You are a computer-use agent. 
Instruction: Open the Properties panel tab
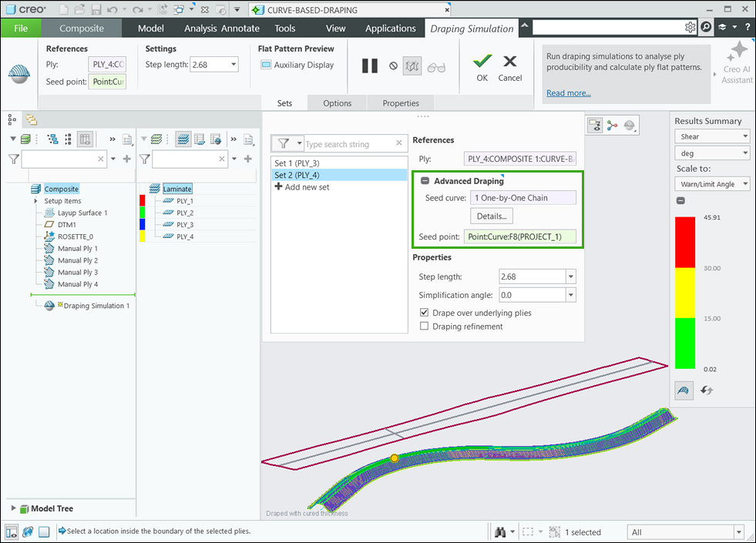pos(401,103)
